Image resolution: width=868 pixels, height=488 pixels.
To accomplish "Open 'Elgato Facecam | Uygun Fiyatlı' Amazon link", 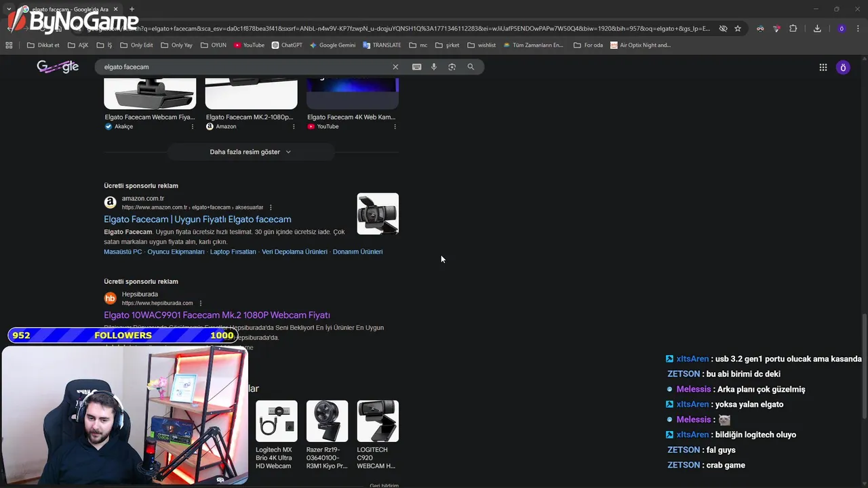I will click(197, 219).
